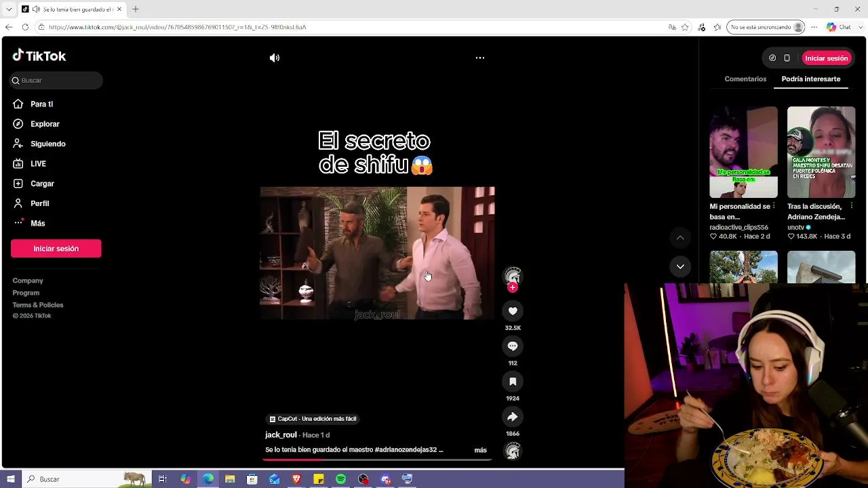Open Microsoft Store from the taskbar
This screenshot has width=868, height=488.
click(x=252, y=479)
